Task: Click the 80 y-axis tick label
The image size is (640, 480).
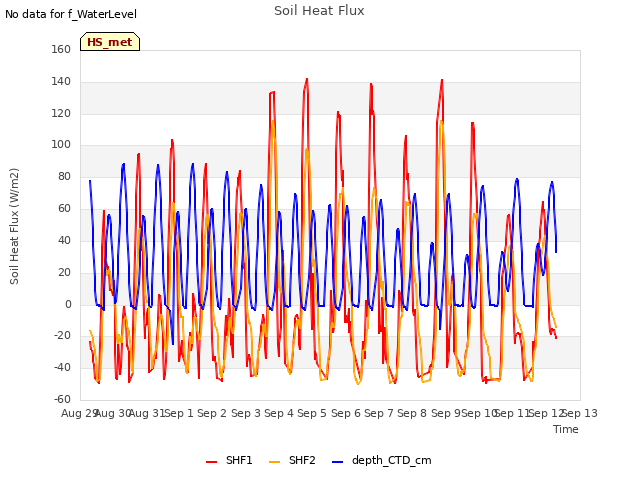Action: (64, 177)
